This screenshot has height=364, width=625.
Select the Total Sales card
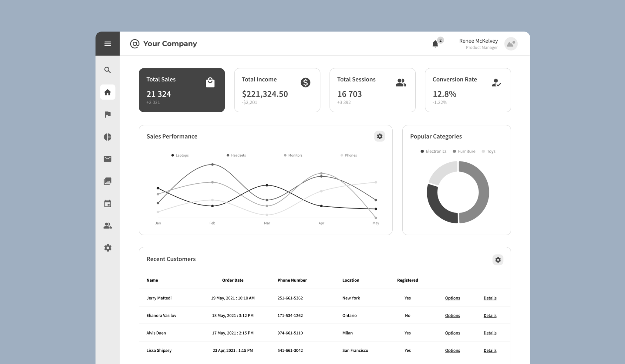[182, 90]
